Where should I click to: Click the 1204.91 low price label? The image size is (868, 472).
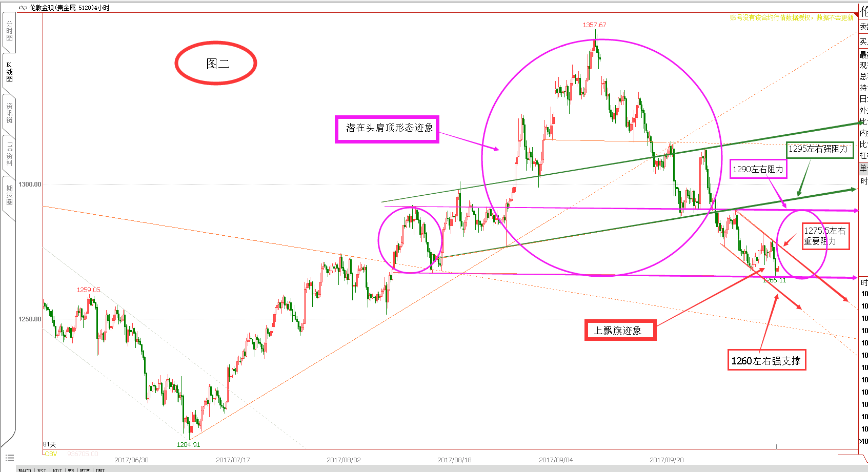188,444
